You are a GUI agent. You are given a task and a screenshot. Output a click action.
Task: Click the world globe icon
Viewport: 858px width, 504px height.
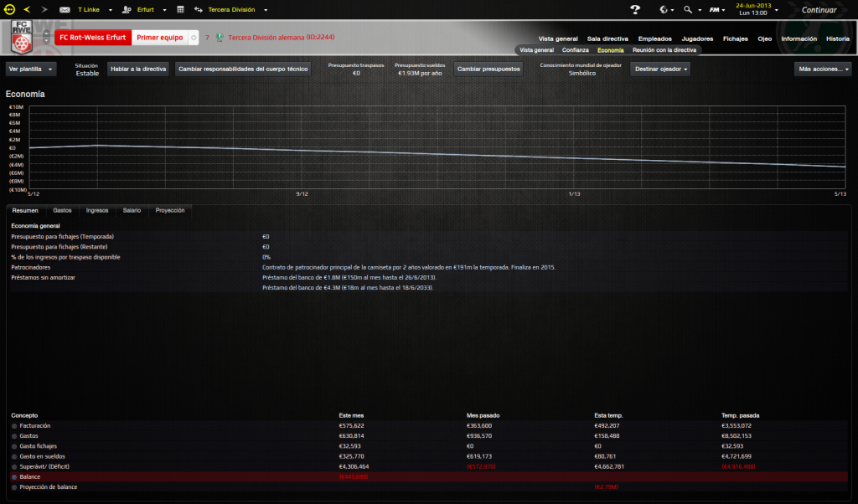pos(664,10)
